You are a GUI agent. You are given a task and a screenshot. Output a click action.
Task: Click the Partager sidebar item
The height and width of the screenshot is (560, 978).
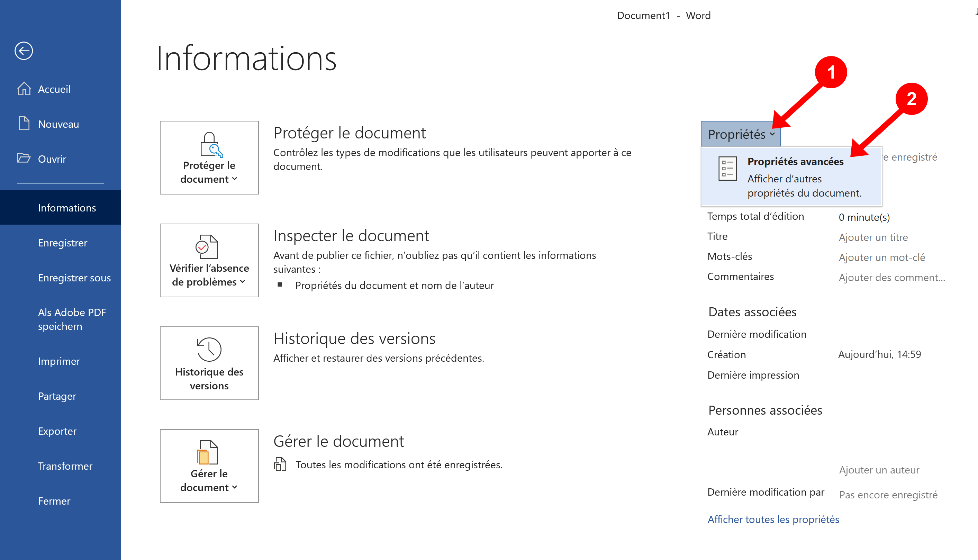click(57, 396)
